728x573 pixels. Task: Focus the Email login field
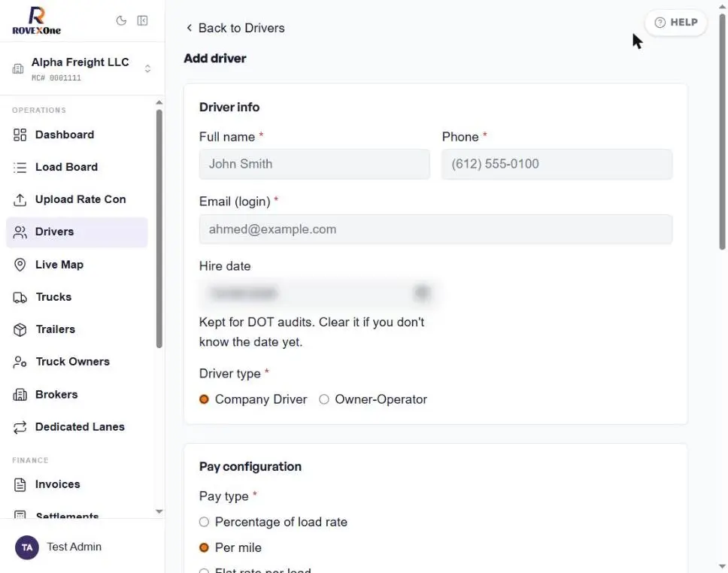[435, 229]
